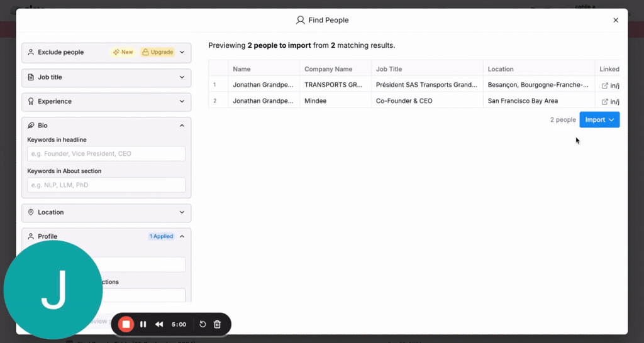
Task: Delete the recording using the trash icon
Action: tap(217, 324)
